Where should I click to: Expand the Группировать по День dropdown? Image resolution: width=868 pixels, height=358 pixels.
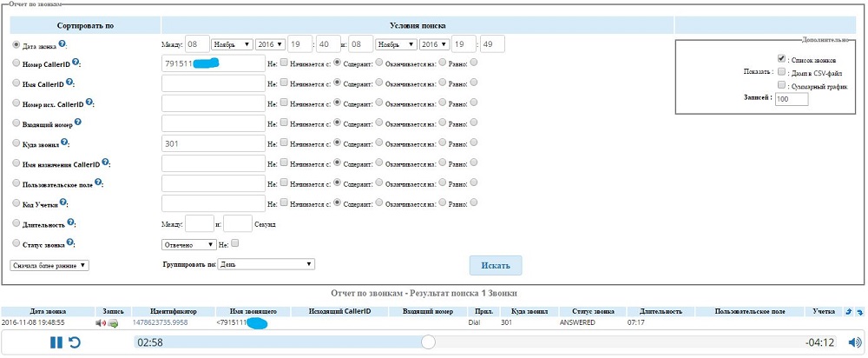(266, 264)
